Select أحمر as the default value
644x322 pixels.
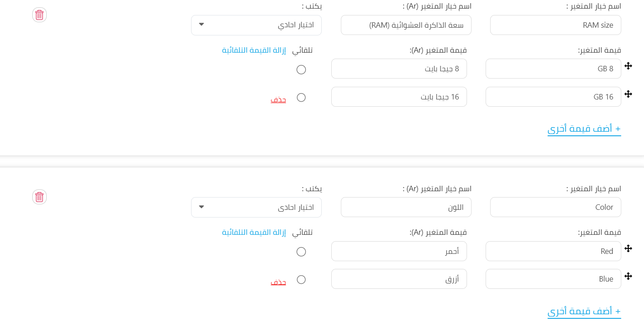tap(301, 252)
